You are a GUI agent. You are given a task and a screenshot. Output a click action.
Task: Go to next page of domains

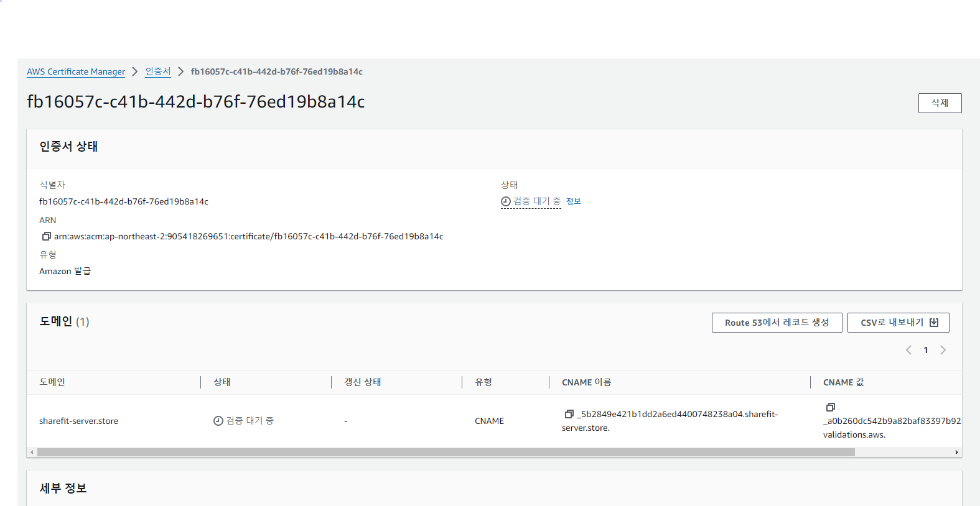943,350
